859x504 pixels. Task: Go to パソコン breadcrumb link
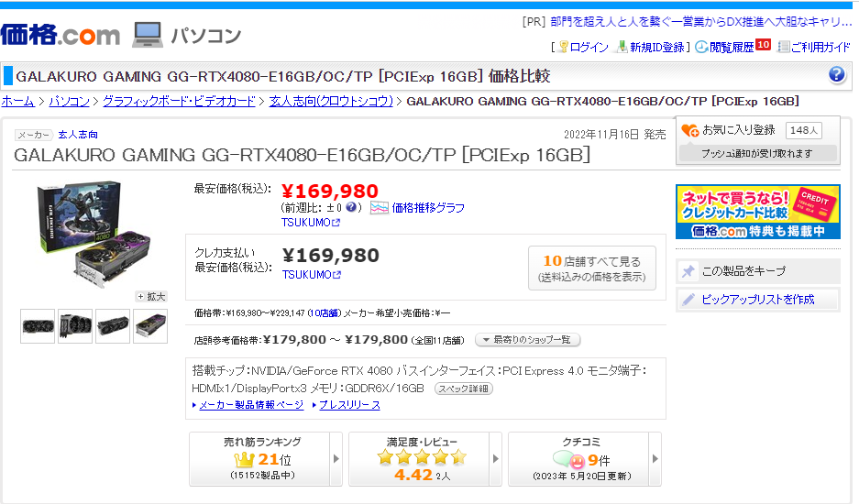tap(69, 102)
